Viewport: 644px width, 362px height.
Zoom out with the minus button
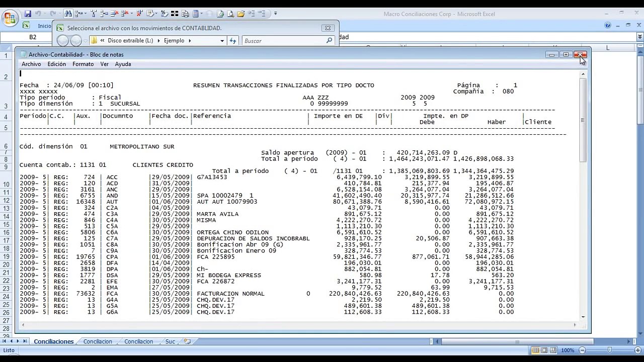pyautogui.click(x=582, y=350)
